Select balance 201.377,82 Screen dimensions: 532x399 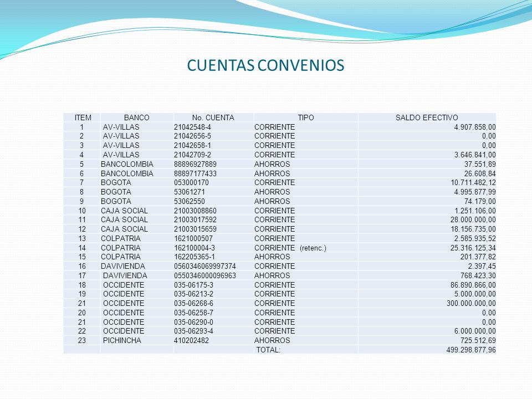pyautogui.click(x=478, y=257)
